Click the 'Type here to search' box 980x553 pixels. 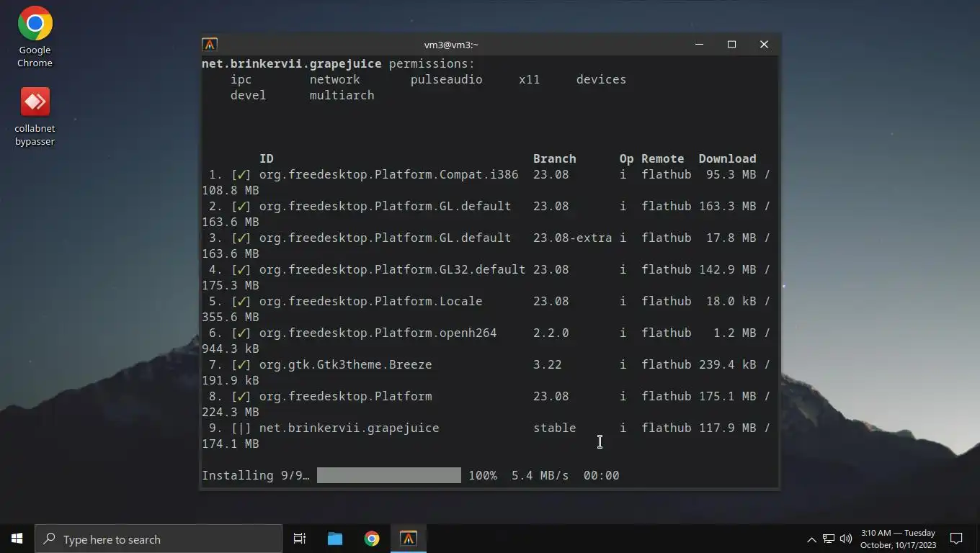pyautogui.click(x=159, y=539)
